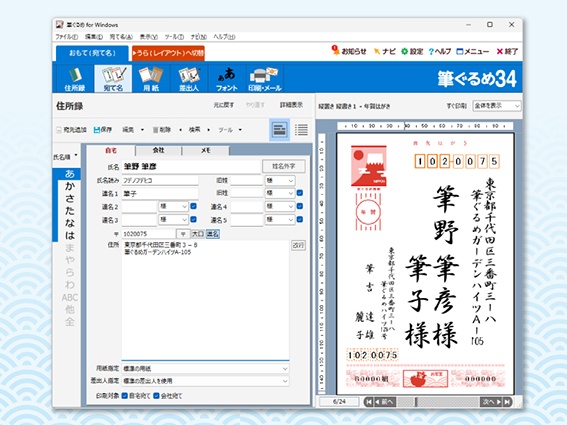
Task: Toggle the 連名 button next to 大口
Action: click(213, 234)
